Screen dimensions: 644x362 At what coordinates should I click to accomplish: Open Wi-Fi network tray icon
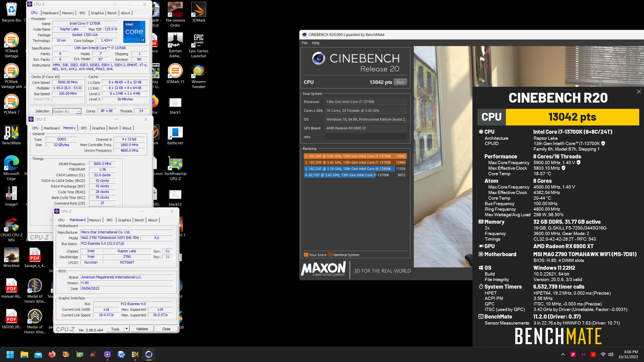pyautogui.click(x=603, y=354)
